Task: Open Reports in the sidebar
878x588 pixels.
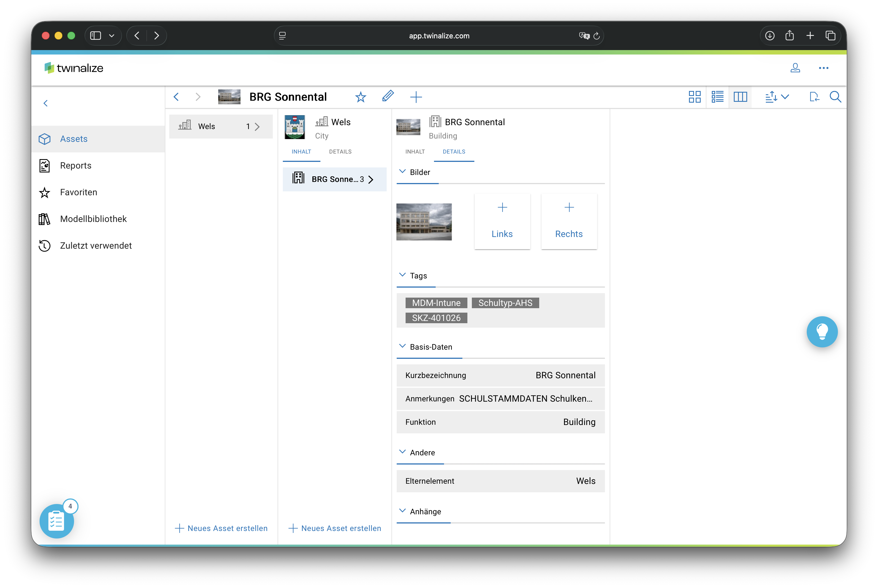Action: [75, 165]
